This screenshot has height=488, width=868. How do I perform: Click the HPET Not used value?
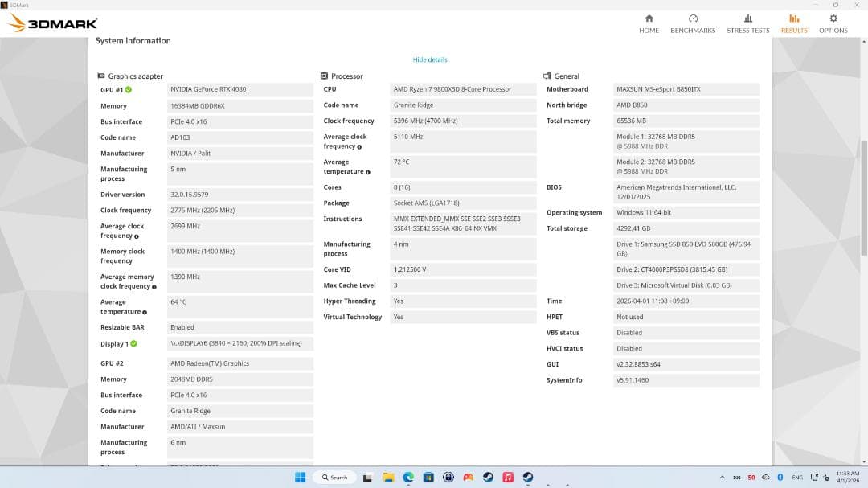[x=686, y=317]
